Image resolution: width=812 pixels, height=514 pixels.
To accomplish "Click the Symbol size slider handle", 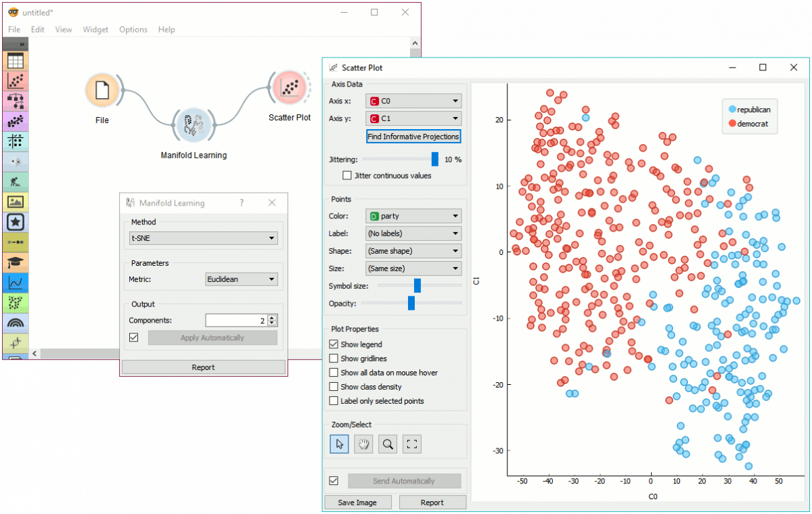I will [418, 286].
